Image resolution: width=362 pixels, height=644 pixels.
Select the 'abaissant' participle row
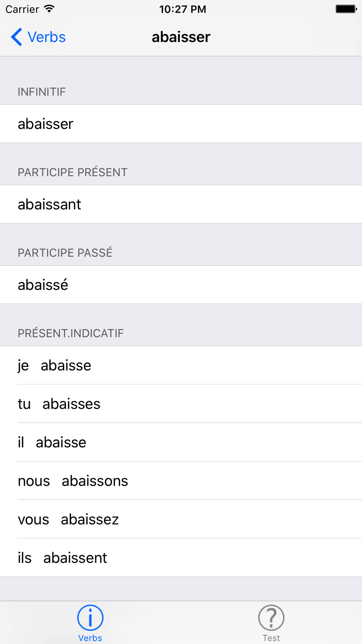(x=181, y=204)
